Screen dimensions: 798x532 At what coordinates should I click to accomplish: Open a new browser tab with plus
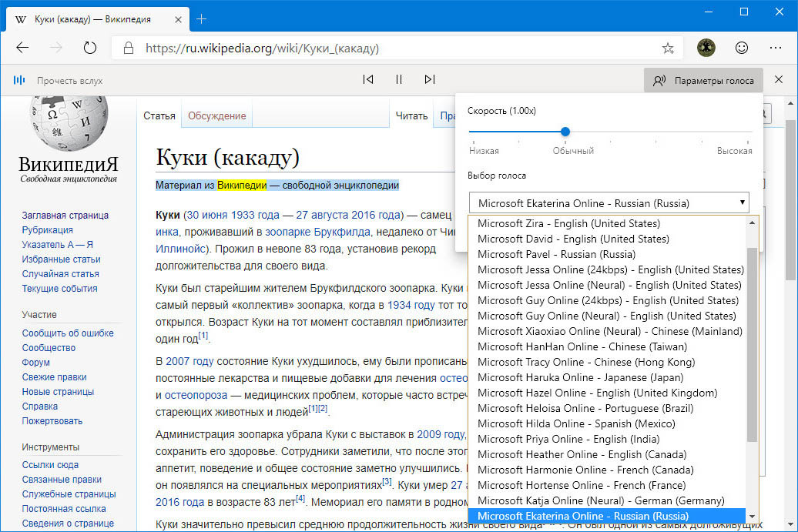click(202, 19)
